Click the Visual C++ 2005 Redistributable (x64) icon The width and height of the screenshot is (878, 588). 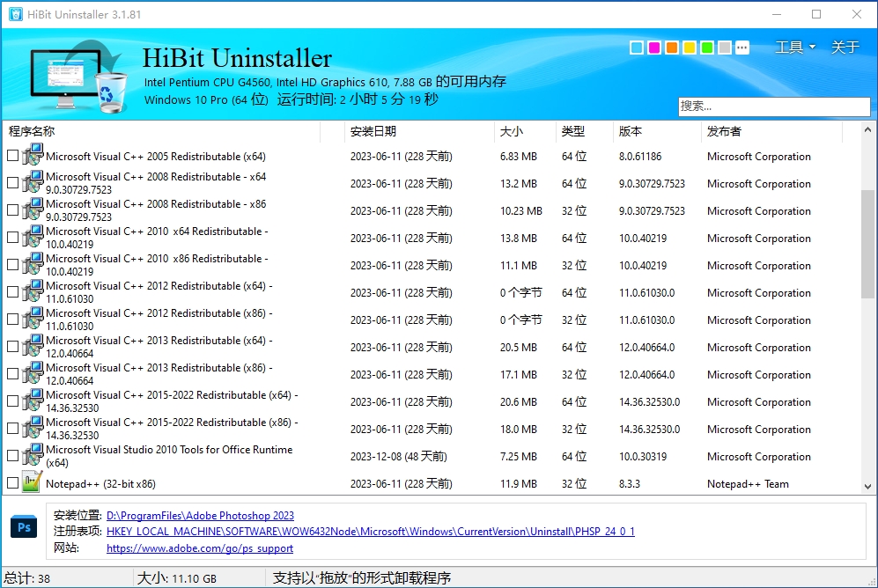[33, 155]
